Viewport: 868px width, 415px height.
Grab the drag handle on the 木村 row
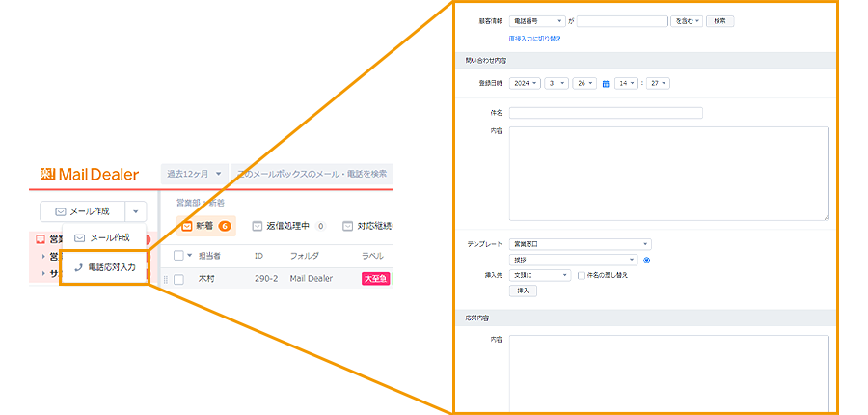point(166,279)
